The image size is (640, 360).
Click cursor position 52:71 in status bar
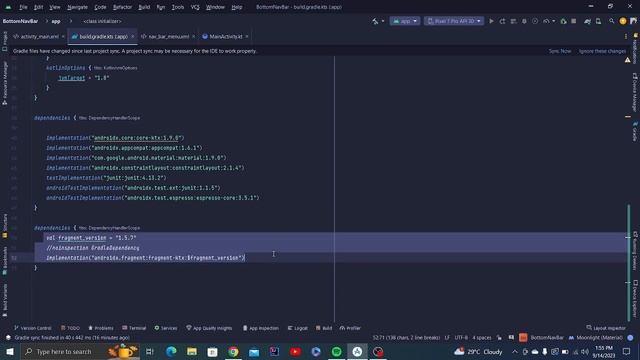click(x=406, y=338)
